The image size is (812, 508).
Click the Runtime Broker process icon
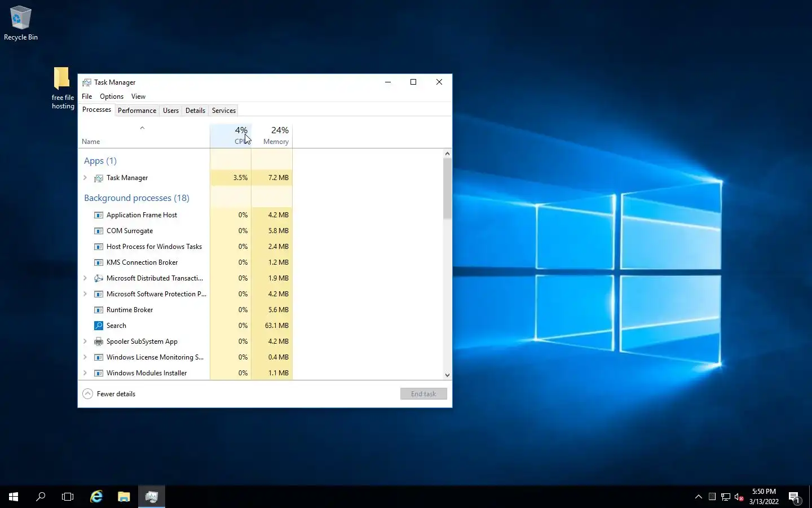pyautogui.click(x=99, y=310)
